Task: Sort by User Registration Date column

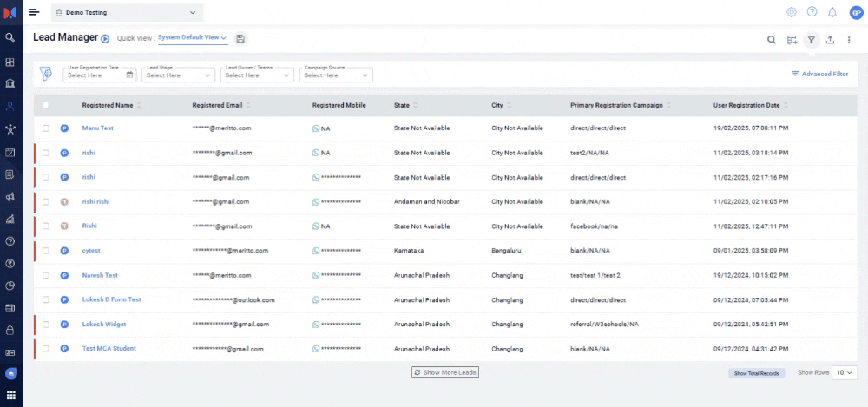Action: click(x=786, y=105)
